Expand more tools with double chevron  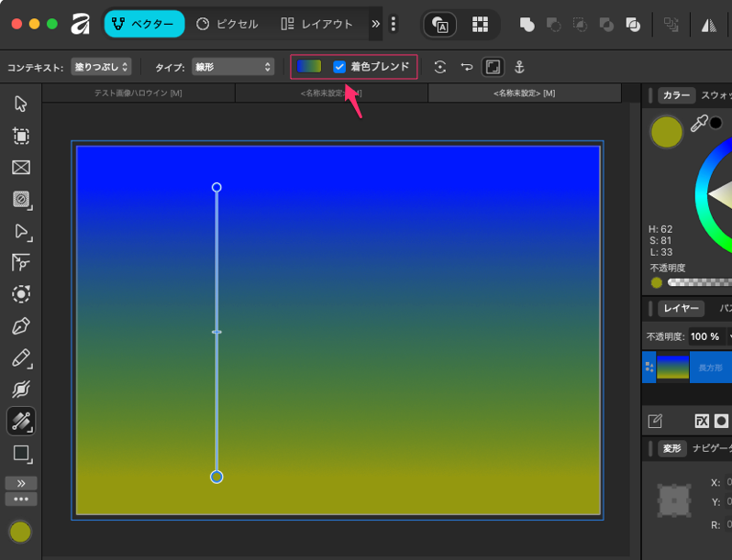pos(20,483)
